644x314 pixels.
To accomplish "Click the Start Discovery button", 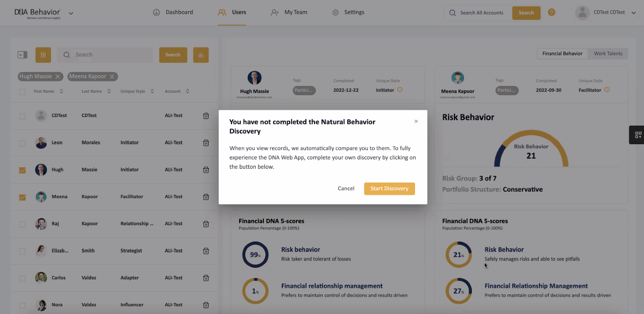I will tap(389, 188).
